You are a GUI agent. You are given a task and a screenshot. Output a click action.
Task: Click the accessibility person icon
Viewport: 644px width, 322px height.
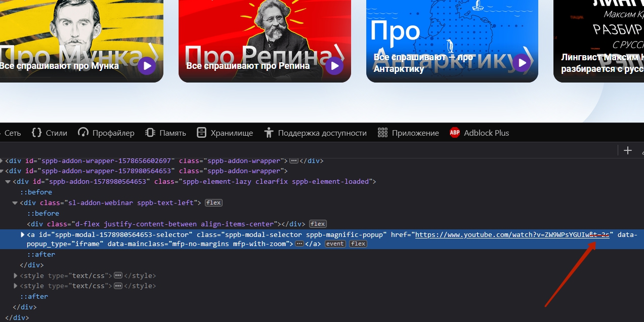click(x=269, y=133)
